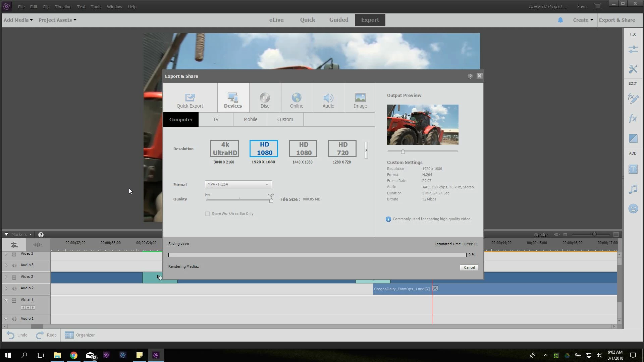Mute the Audio 2 track
This screenshot has height=362, width=644.
click(x=14, y=288)
